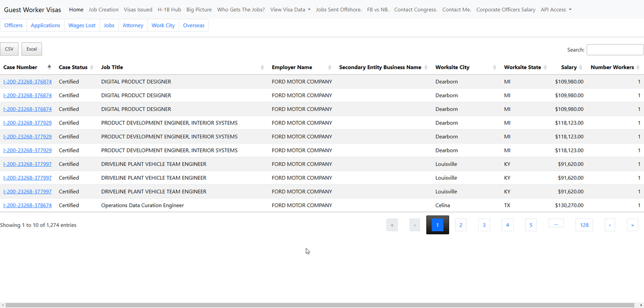Sort by Case Number column arrow
Image resolution: width=644 pixels, height=308 pixels.
pyautogui.click(x=49, y=67)
